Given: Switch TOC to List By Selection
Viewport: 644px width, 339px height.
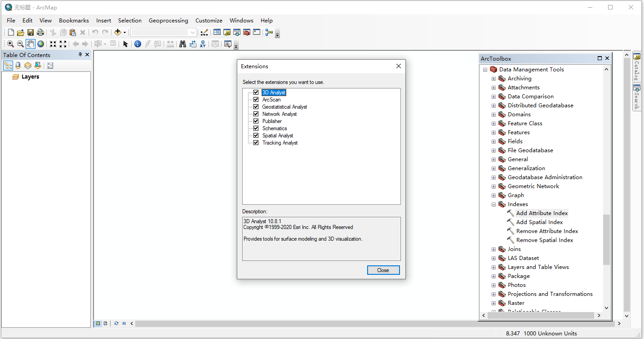Looking at the screenshot, I should point(38,66).
